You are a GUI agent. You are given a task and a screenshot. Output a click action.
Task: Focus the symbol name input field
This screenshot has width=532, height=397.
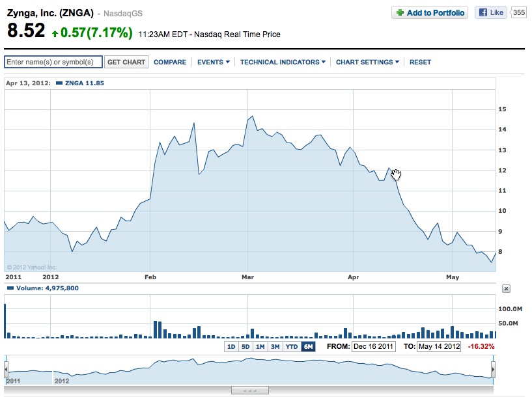pos(53,62)
